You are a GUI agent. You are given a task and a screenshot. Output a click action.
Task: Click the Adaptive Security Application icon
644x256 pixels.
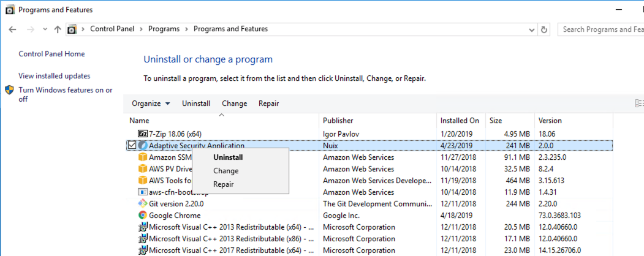click(x=143, y=145)
